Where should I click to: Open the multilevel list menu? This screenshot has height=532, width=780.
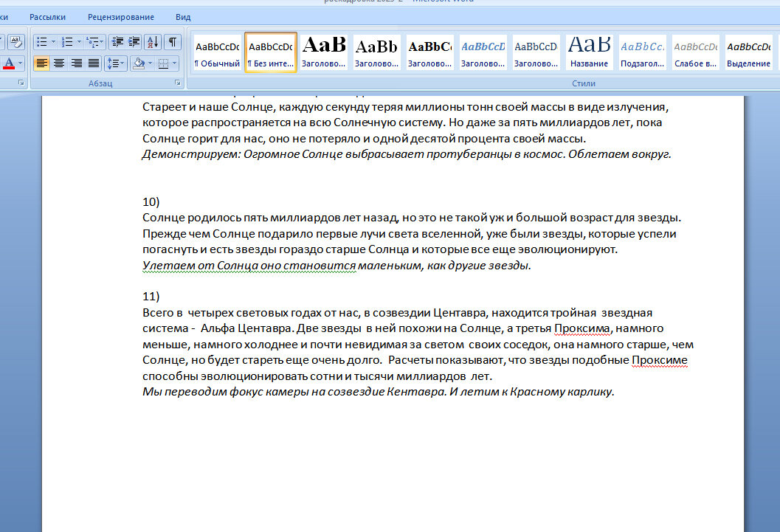coord(94,42)
